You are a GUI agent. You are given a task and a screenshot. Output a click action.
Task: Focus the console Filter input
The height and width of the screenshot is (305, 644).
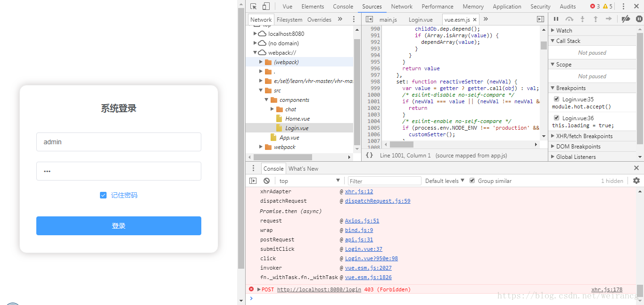point(384,181)
